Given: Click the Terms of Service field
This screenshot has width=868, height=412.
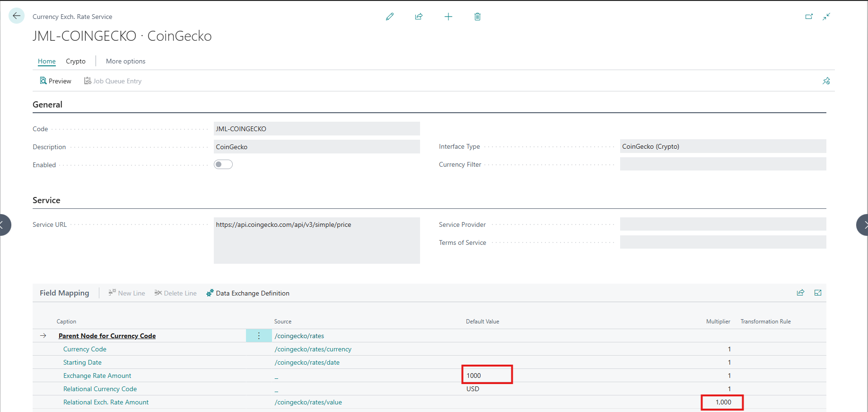Looking at the screenshot, I should (723, 242).
